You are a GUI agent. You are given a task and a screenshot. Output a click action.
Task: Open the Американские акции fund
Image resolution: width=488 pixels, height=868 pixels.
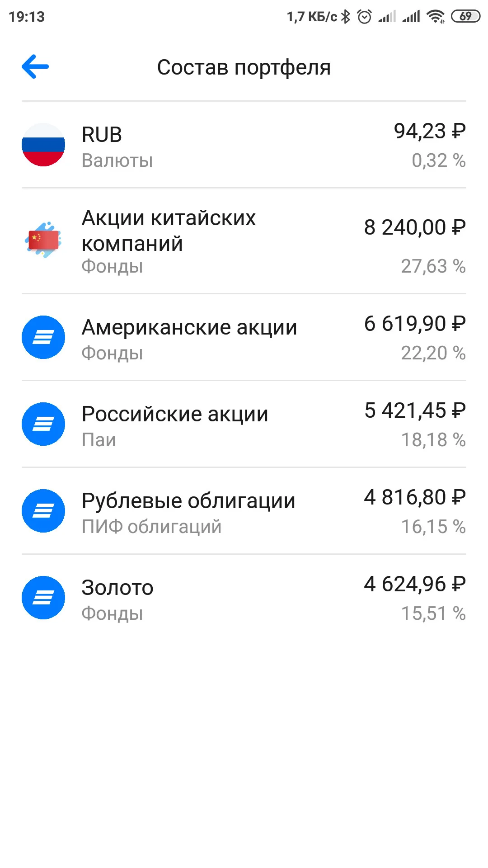(244, 337)
